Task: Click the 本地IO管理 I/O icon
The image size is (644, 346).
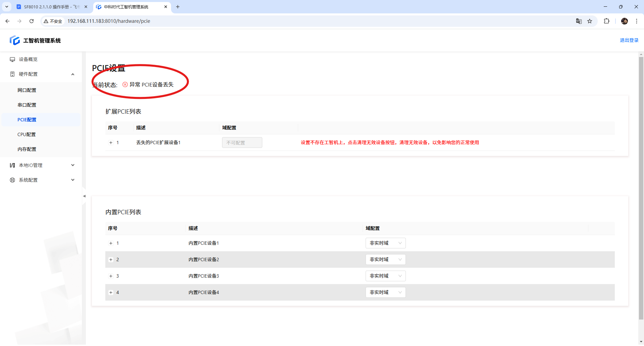Action: point(12,165)
